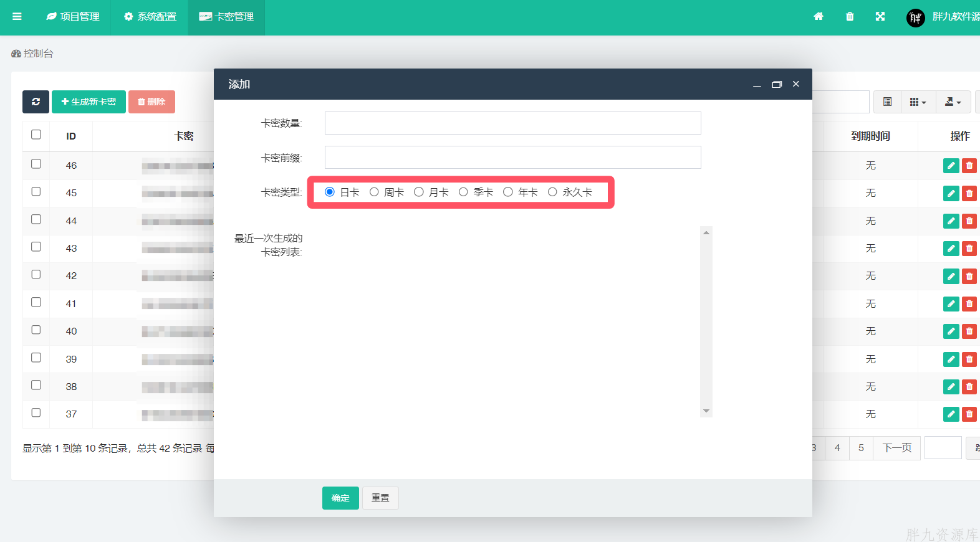Close the 添加 dialog
Screen dimensions: 980x542
[x=796, y=84]
